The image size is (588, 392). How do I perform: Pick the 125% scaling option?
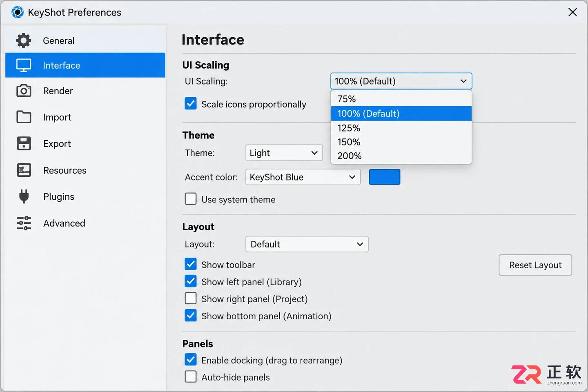(x=401, y=128)
